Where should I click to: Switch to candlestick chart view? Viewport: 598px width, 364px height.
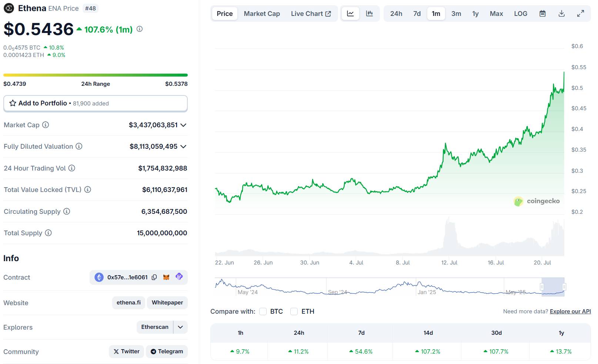pos(369,14)
